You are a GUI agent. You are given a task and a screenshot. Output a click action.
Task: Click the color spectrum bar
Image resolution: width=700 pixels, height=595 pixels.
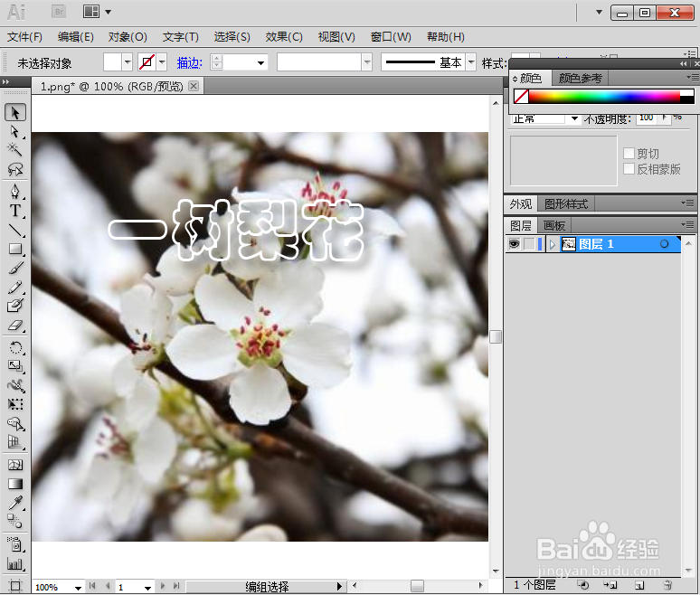(x=604, y=96)
